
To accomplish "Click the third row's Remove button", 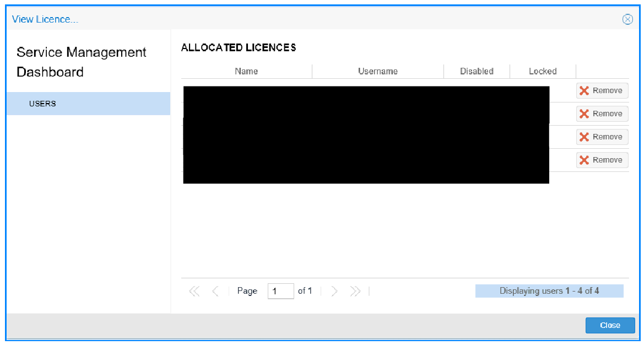I will pos(602,137).
